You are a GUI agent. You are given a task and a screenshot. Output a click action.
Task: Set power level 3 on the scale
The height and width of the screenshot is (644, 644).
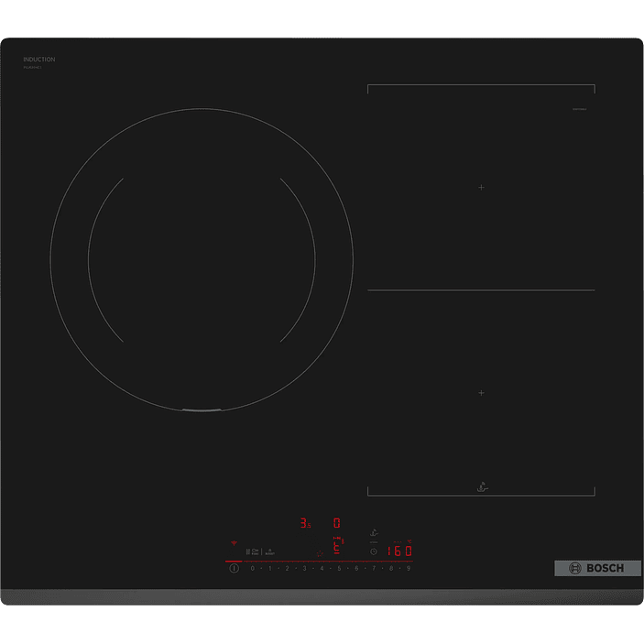(x=304, y=569)
